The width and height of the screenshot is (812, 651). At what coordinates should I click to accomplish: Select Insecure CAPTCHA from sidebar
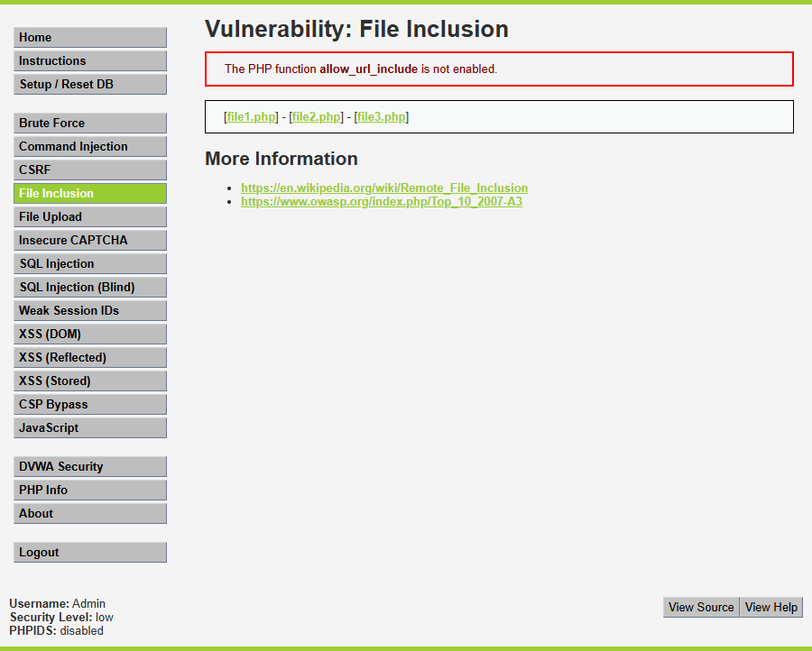coord(90,241)
